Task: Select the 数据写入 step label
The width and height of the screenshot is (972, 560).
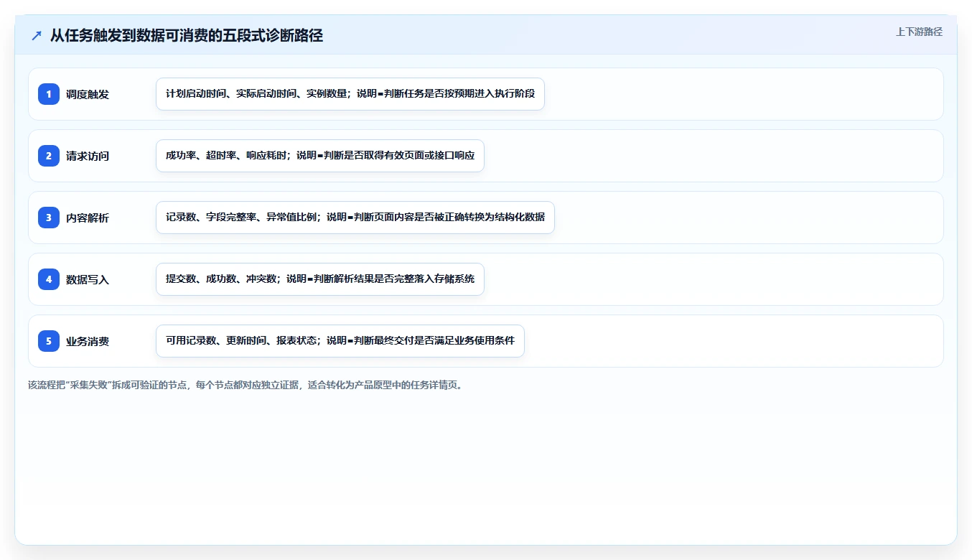Action: (x=88, y=279)
